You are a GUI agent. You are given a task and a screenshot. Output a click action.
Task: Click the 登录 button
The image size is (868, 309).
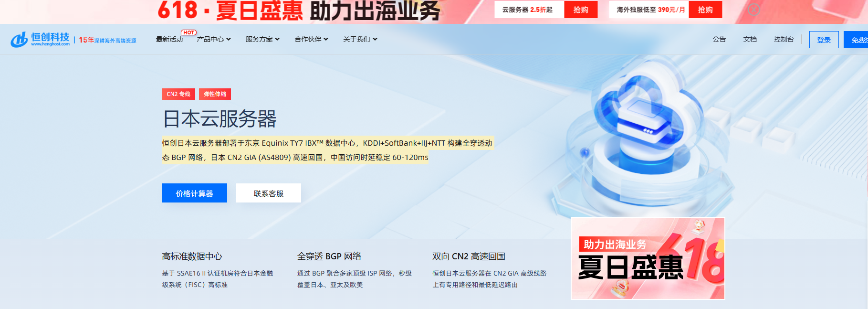click(x=824, y=40)
